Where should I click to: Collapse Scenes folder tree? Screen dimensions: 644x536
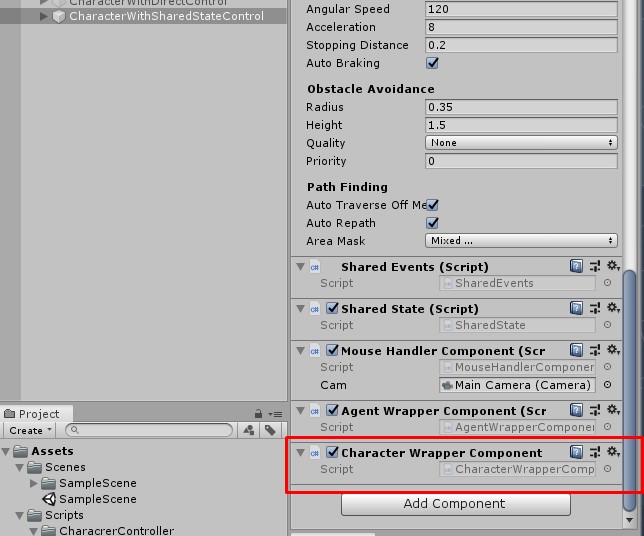point(20,467)
